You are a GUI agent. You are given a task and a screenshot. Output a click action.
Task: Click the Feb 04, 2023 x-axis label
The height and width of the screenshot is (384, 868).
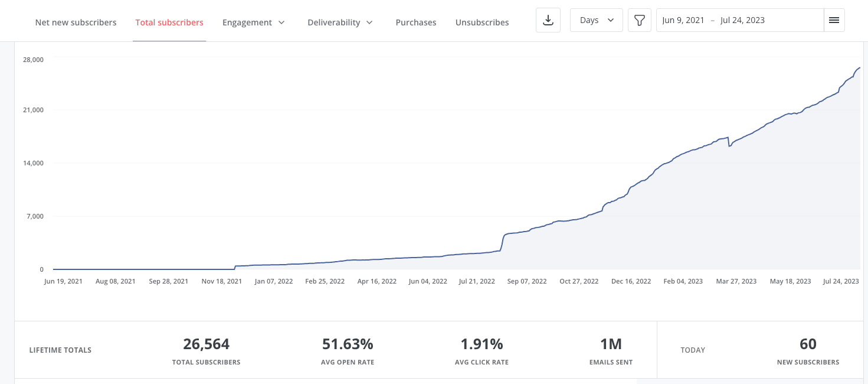coord(683,281)
